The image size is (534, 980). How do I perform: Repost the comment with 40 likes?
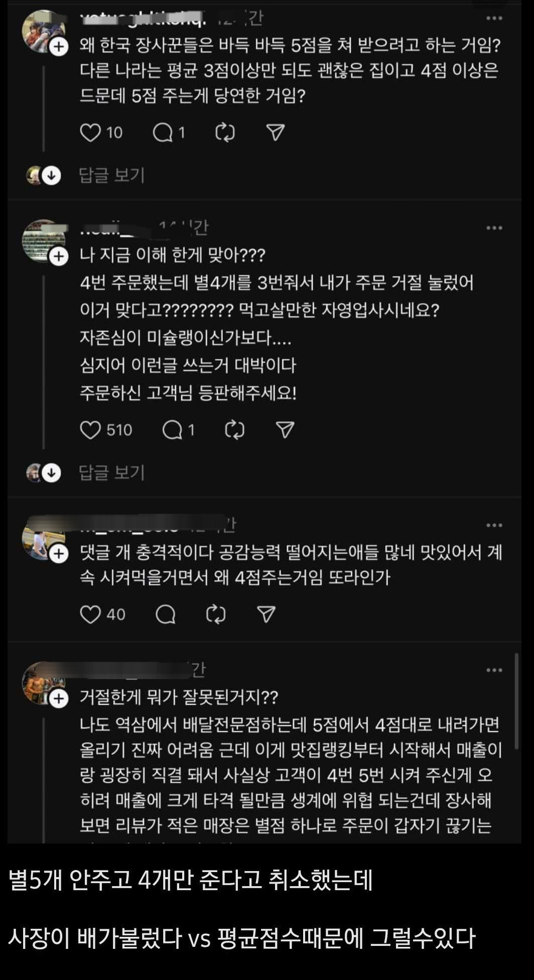point(216,615)
